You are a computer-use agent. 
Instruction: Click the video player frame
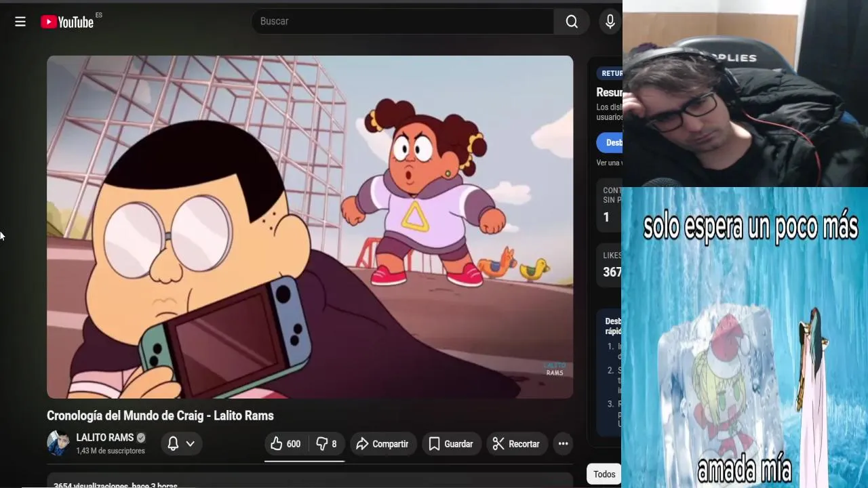point(310,227)
